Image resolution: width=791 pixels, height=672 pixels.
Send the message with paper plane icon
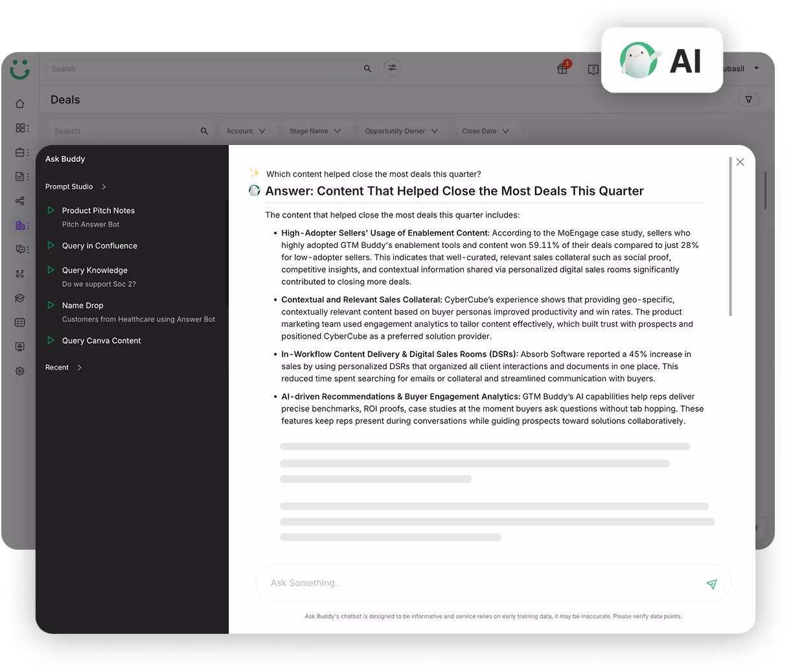click(x=711, y=584)
